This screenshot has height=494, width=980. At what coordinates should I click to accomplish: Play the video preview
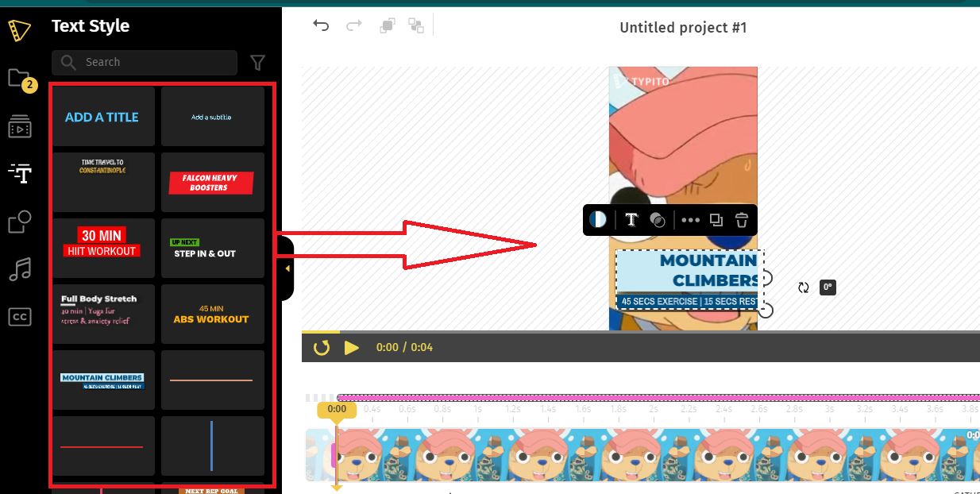[x=352, y=347]
